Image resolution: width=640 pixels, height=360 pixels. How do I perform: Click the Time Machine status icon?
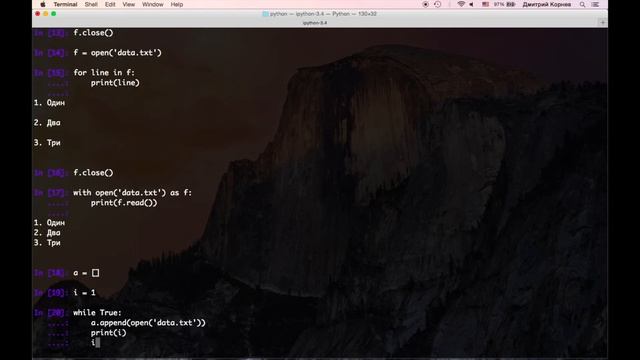pyautogui.click(x=438, y=4)
